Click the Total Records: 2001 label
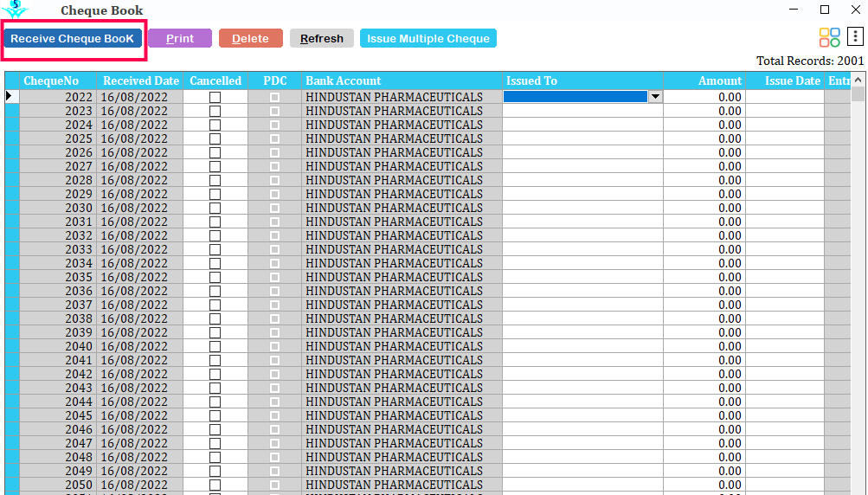The image size is (868, 495). [x=810, y=61]
